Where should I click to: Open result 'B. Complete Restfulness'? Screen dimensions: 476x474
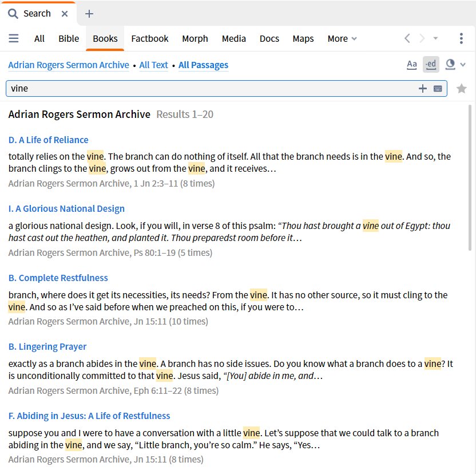(58, 278)
